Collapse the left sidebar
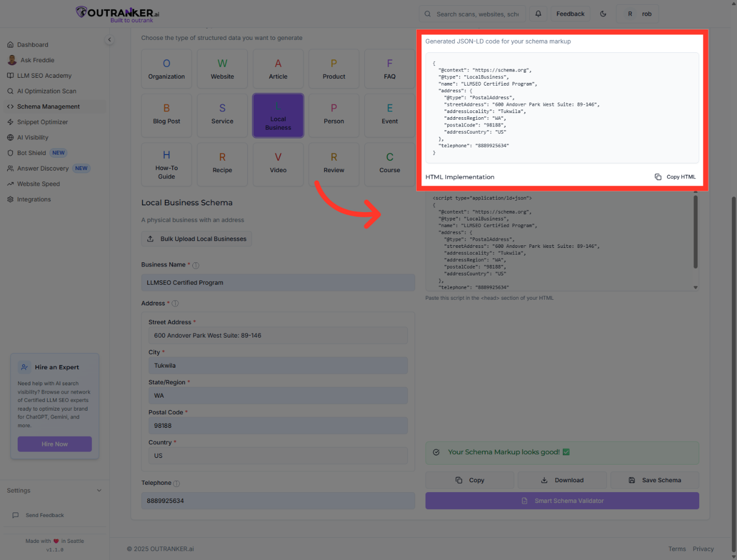 pos(109,39)
